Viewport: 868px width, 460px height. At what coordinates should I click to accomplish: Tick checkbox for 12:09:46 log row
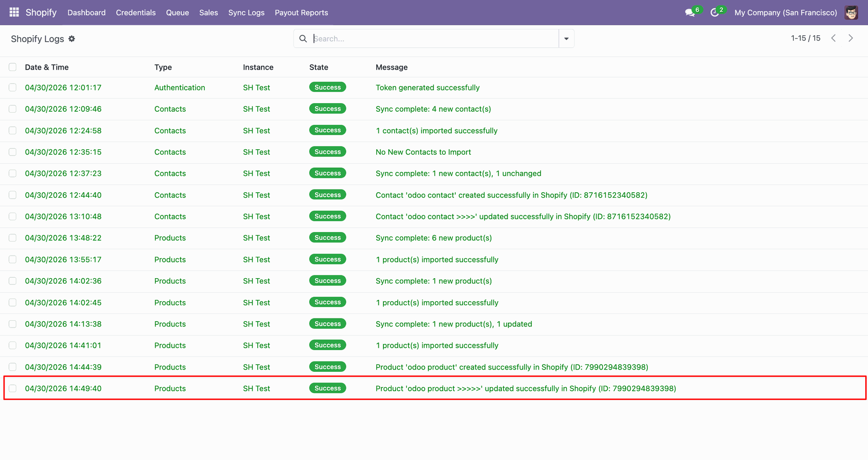pyautogui.click(x=13, y=109)
